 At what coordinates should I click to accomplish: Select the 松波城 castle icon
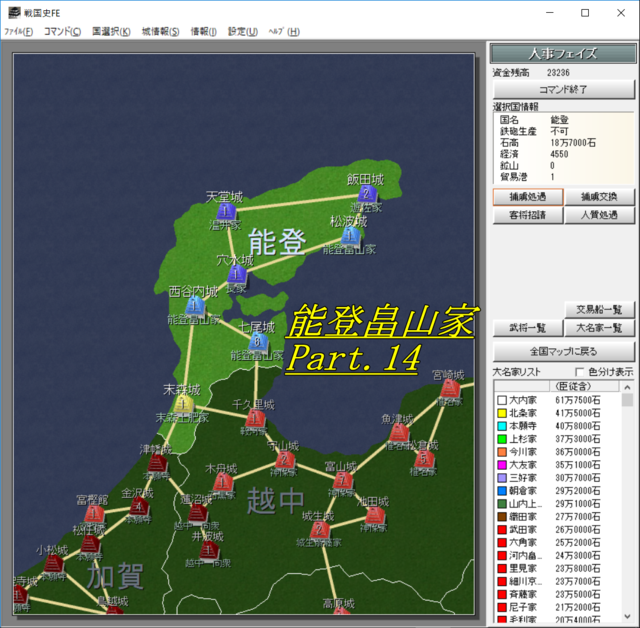(351, 236)
